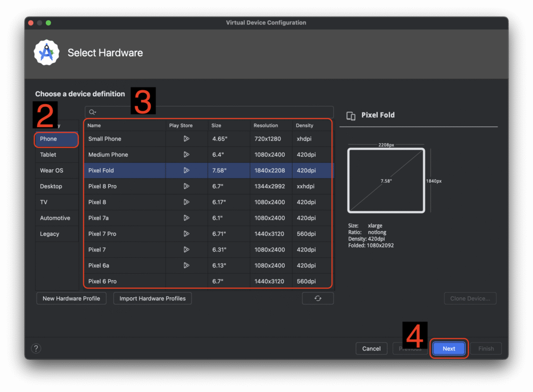The width and height of the screenshot is (533, 392).
Task: Click the Cancel button
Action: pyautogui.click(x=371, y=348)
